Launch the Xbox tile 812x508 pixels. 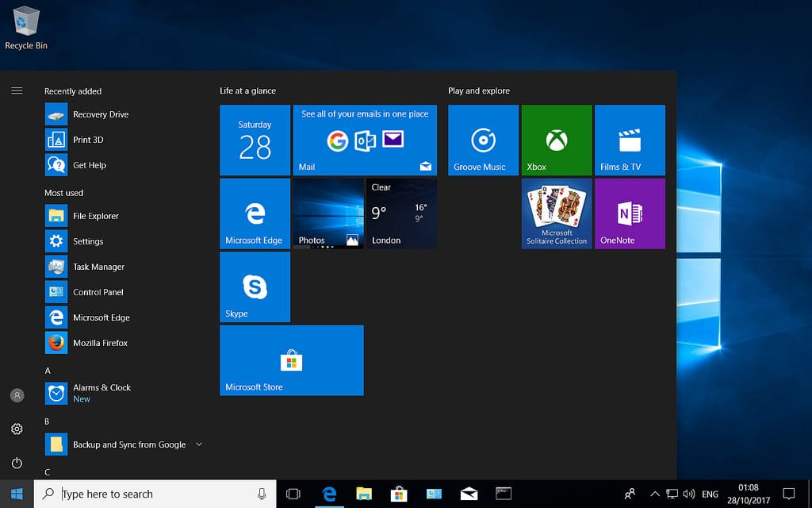tap(557, 140)
